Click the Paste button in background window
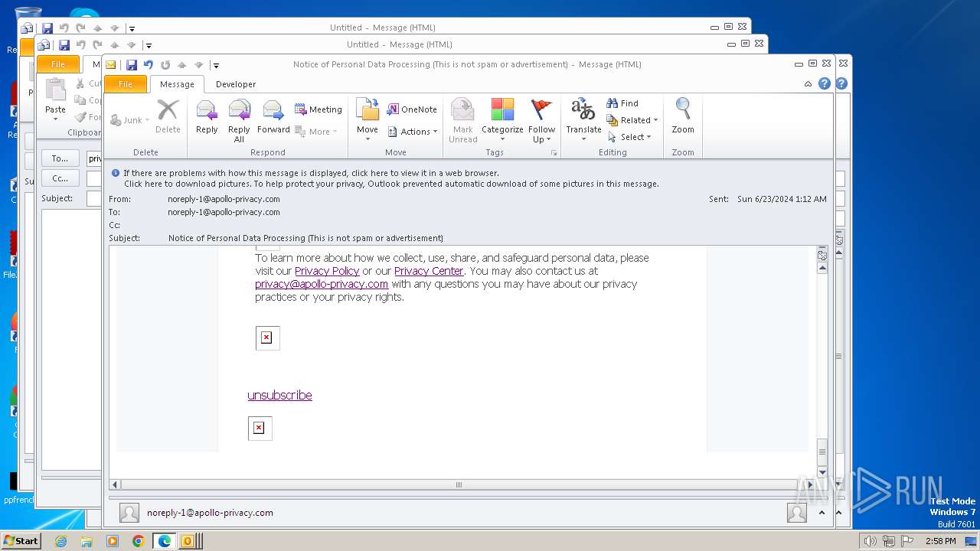Viewport: 980px width, 551px height. point(55,99)
